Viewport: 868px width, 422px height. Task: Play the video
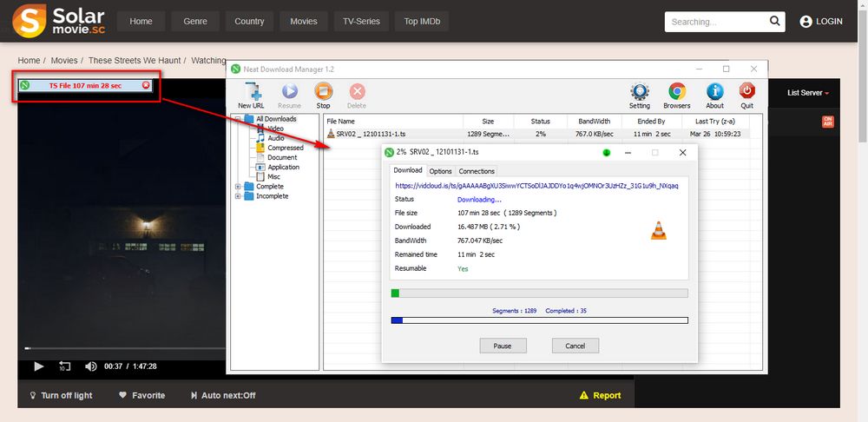point(39,366)
